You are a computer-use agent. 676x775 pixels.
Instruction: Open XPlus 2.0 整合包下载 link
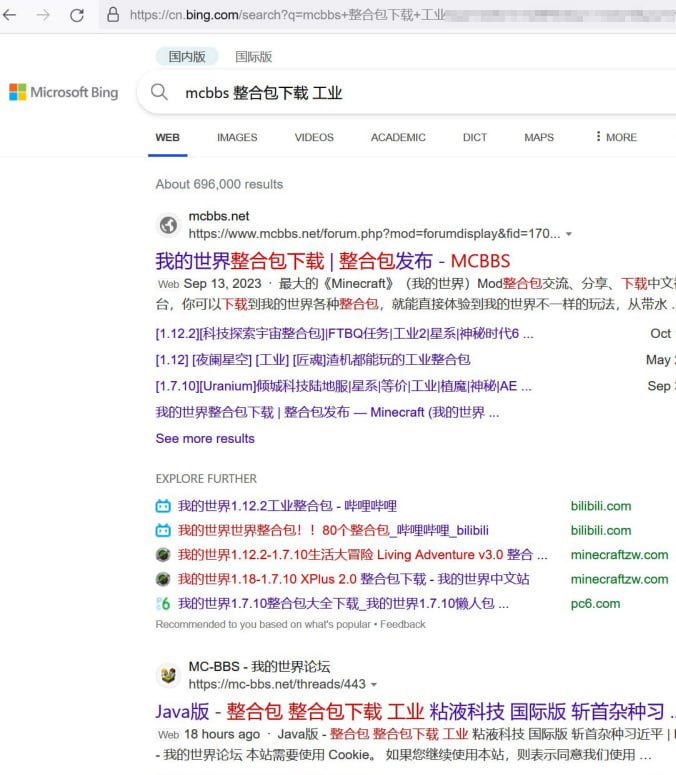[354, 579]
